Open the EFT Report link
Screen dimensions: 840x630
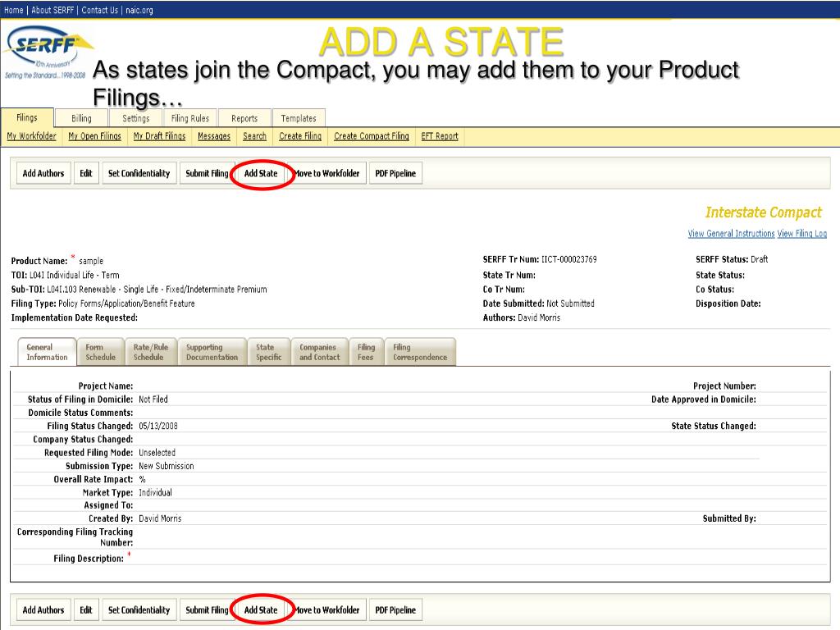pyautogui.click(x=440, y=136)
